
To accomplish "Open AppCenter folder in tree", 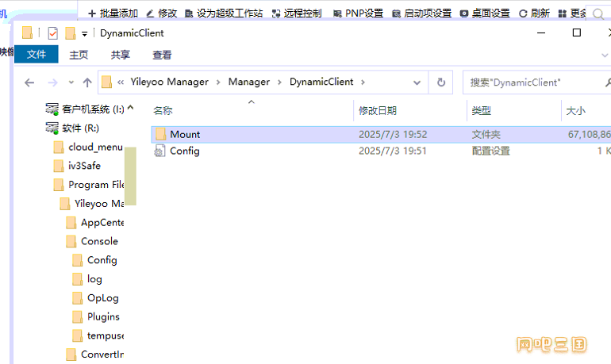I will (x=95, y=223).
